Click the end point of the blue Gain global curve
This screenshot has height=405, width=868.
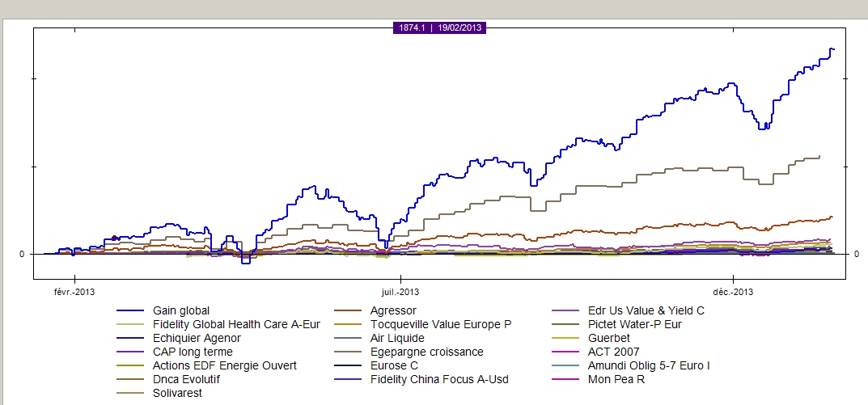coord(832,49)
